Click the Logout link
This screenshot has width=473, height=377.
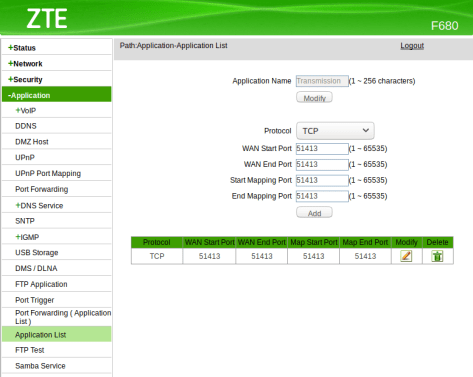click(412, 46)
